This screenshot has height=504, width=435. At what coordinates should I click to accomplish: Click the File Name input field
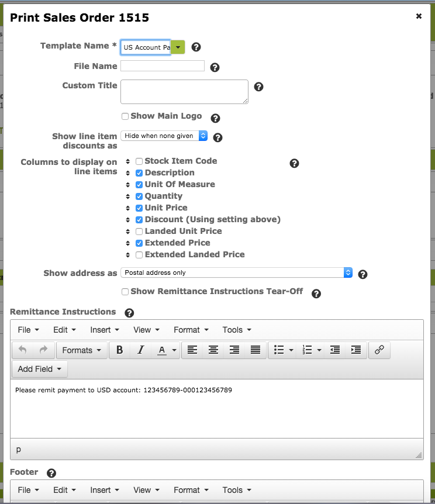click(x=163, y=66)
